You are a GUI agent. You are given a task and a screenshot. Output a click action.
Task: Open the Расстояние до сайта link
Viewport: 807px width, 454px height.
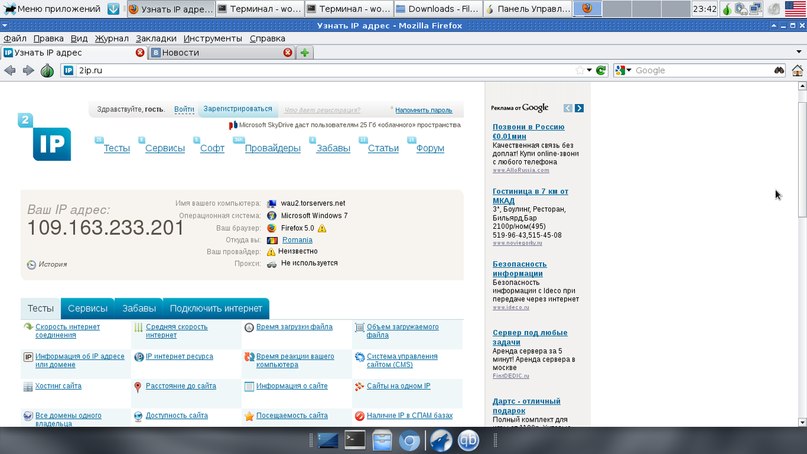(180, 386)
